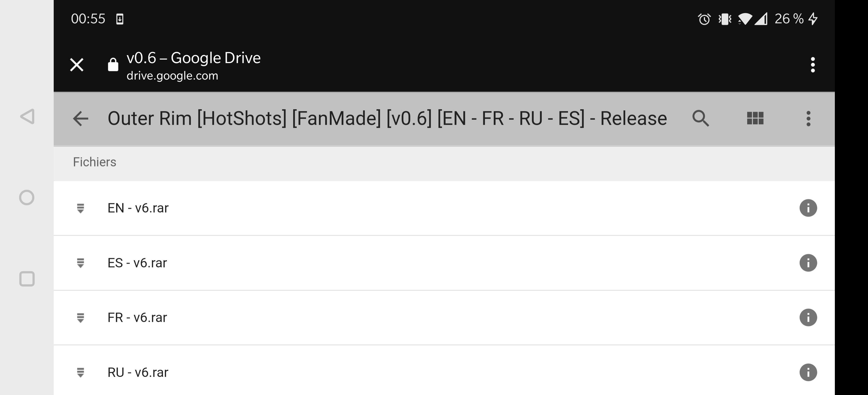This screenshot has height=395, width=868.
Task: Go back with folder back arrow
Action: click(x=81, y=119)
